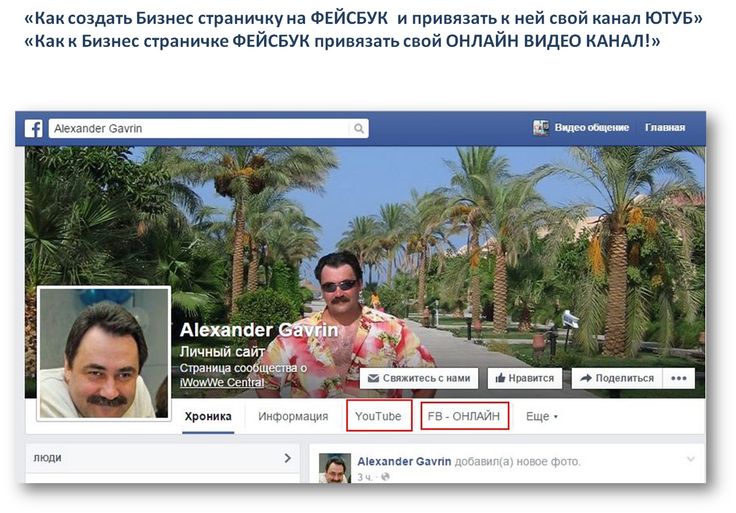Open the FB - ОНЛАЙН tab
736x513 pixels.
464,416
